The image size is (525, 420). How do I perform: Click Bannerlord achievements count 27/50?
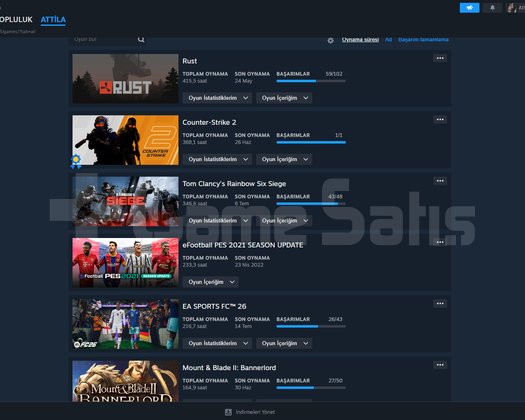(x=335, y=380)
